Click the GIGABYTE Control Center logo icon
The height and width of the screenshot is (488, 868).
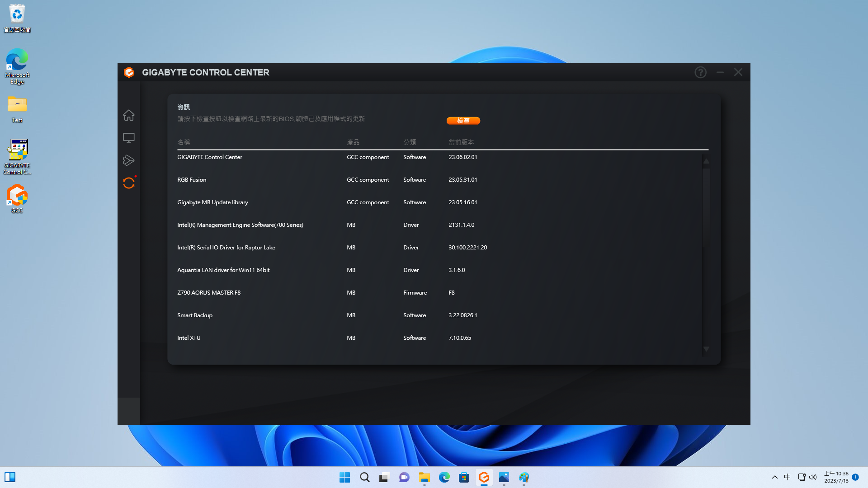point(129,72)
